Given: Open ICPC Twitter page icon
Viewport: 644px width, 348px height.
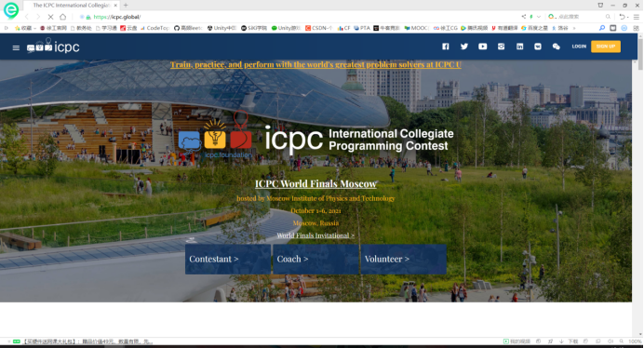Looking at the screenshot, I should [x=464, y=47].
